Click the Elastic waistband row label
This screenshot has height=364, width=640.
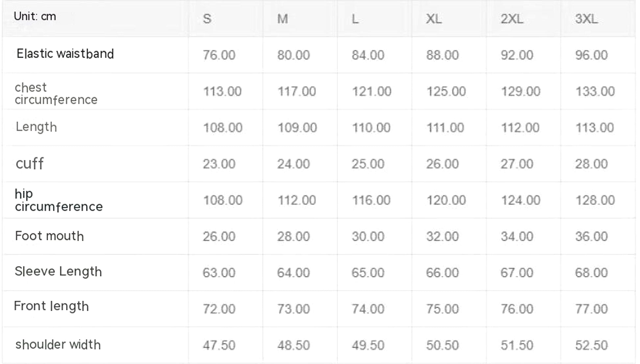(65, 54)
